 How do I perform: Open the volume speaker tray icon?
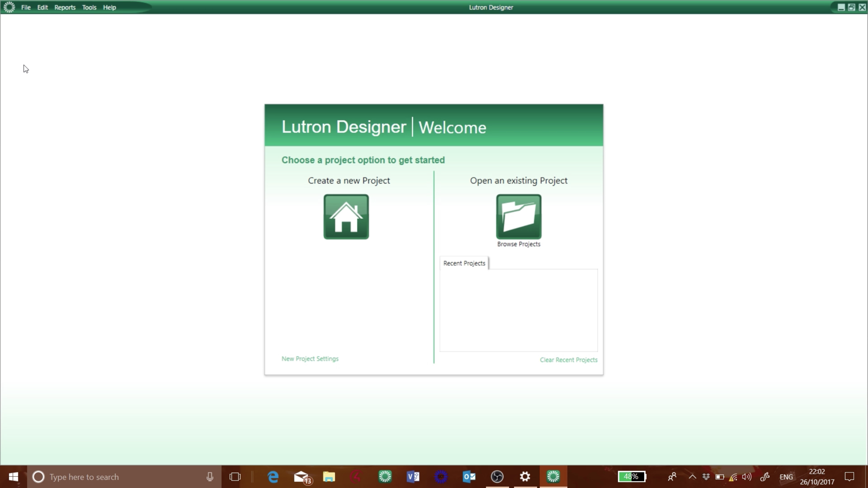(747, 477)
